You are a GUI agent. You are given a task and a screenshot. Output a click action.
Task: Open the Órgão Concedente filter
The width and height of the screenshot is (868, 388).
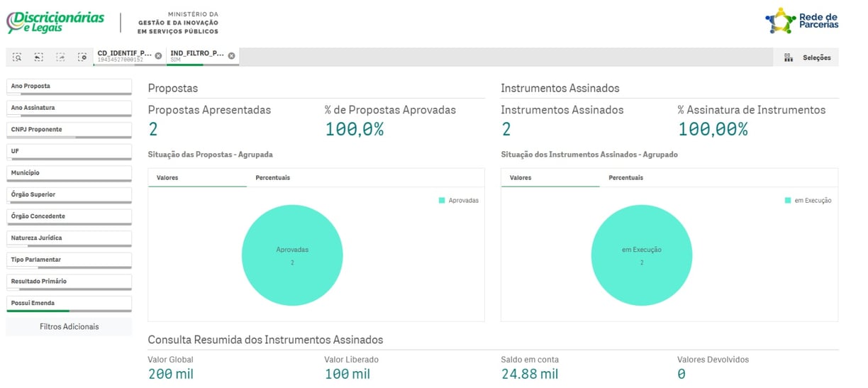[69, 216]
